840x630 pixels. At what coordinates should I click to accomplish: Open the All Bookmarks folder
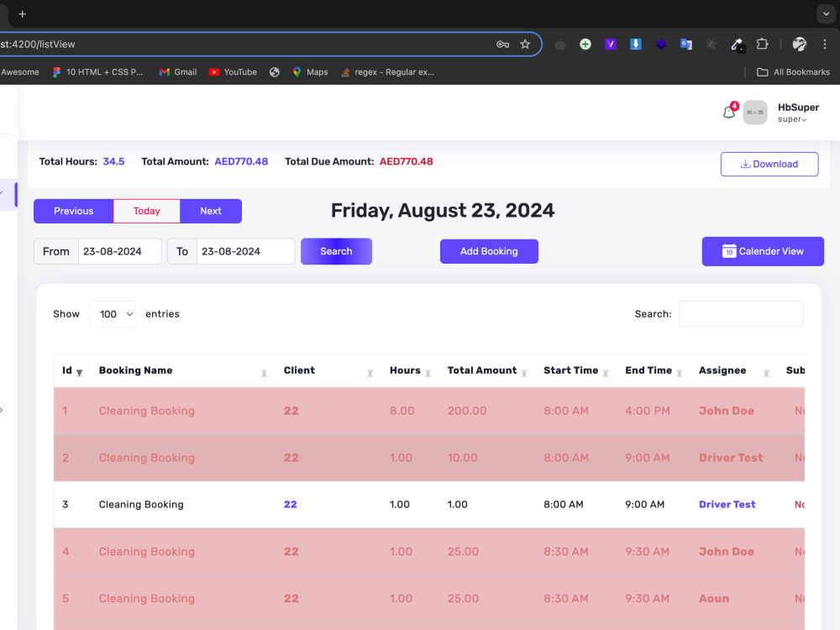[x=794, y=71]
